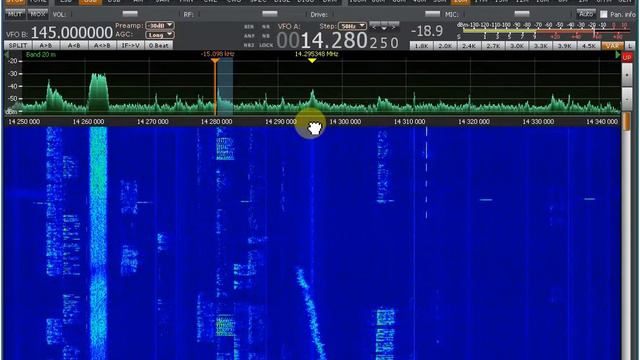The height and width of the screenshot is (360, 640).
Task: Click the shaded filter passband on spectrum
Action: point(224,87)
